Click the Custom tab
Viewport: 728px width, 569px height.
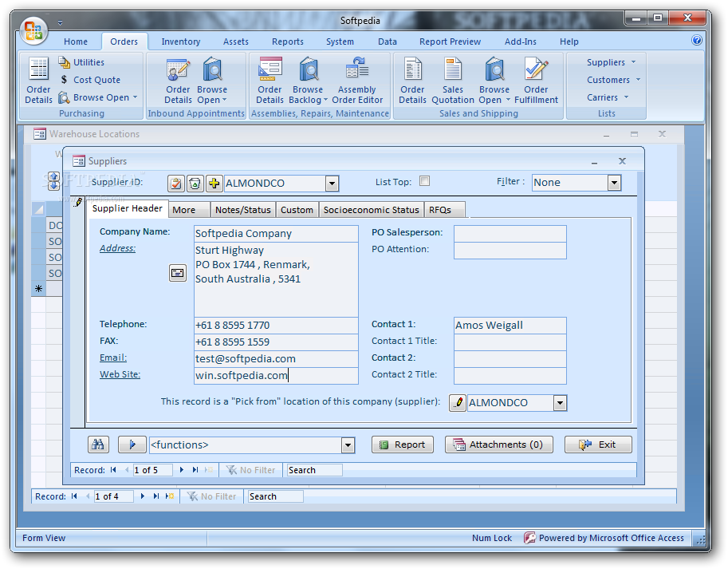pyautogui.click(x=297, y=210)
